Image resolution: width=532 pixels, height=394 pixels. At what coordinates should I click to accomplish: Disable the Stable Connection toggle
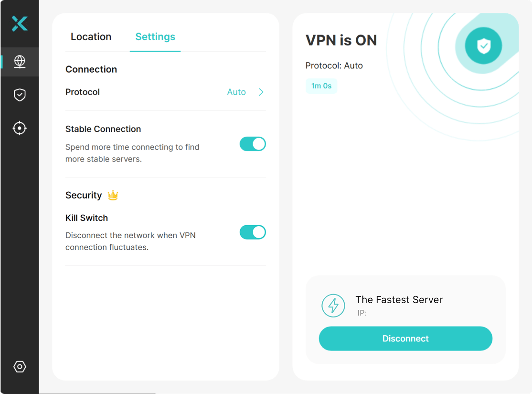point(253,144)
